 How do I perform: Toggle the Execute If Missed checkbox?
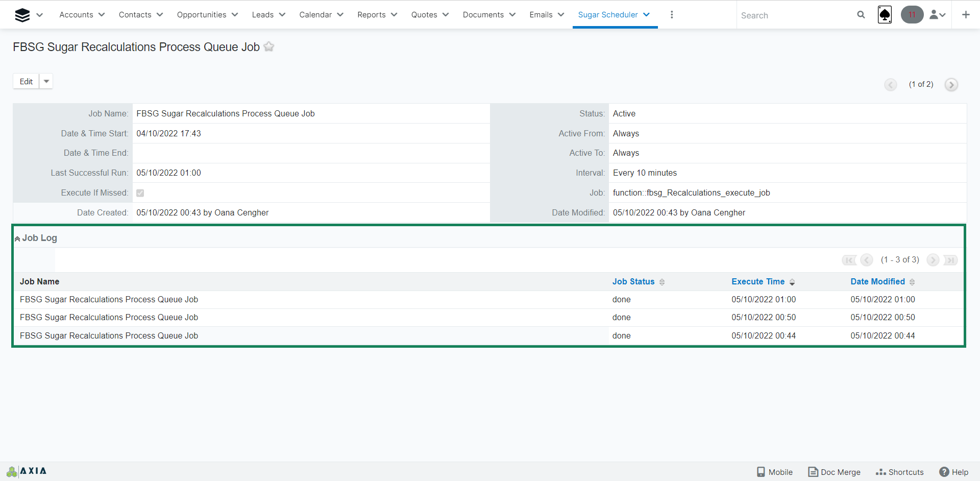tap(140, 193)
